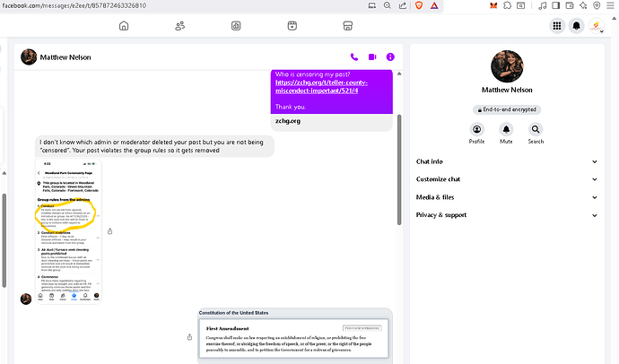The width and height of the screenshot is (619, 364).
Task: Open the media control music note icon
Action: [x=543, y=5]
